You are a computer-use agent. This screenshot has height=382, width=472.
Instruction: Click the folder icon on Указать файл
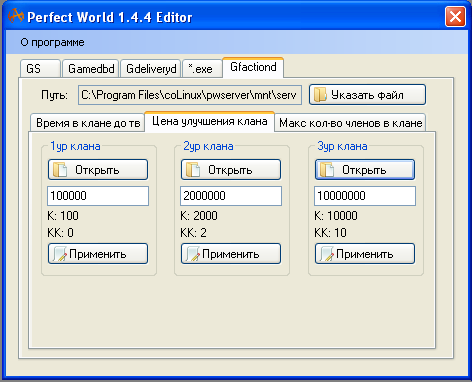(320, 95)
